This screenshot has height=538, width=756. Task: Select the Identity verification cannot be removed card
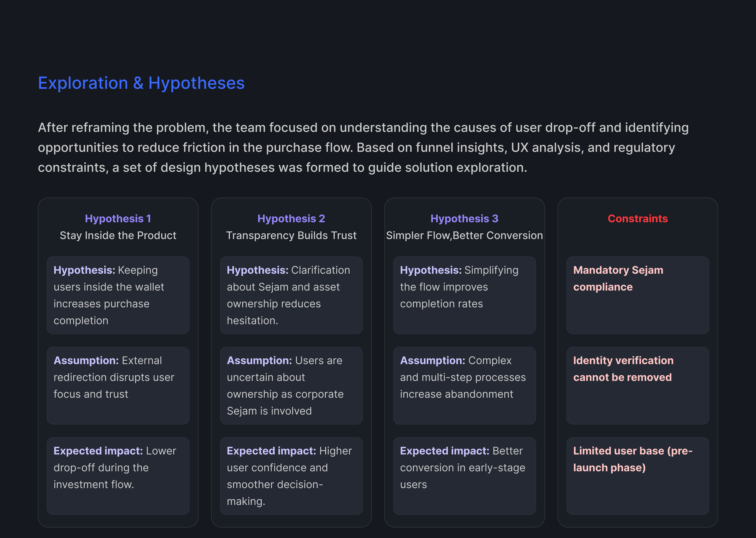tap(638, 386)
